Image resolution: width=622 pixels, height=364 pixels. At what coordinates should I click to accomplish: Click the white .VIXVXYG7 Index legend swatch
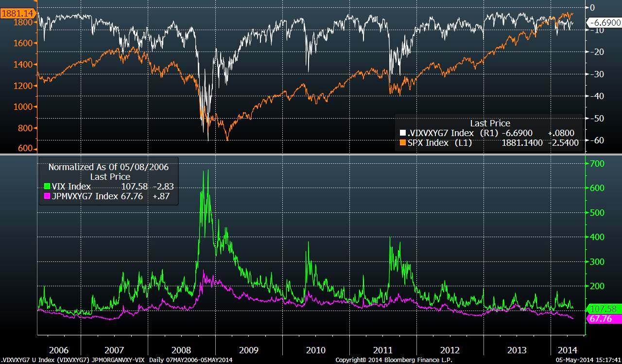pos(402,133)
